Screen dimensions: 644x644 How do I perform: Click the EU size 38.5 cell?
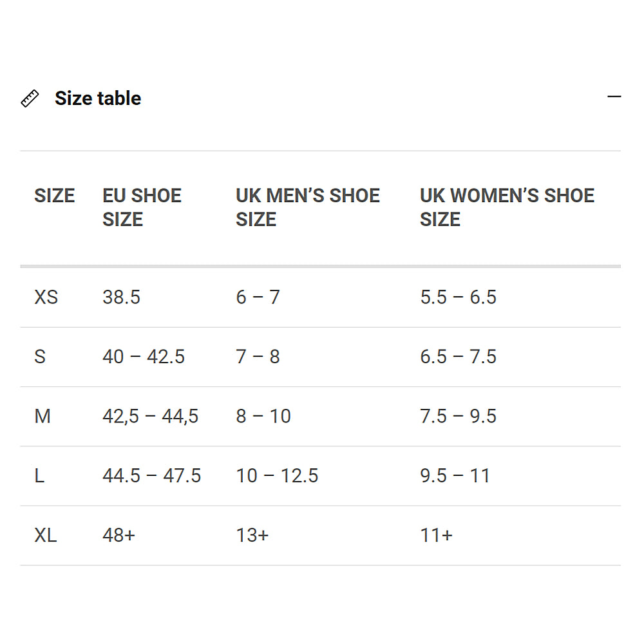click(x=121, y=297)
